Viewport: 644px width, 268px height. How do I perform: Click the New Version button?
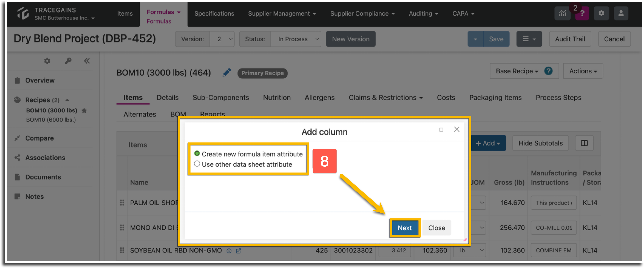pos(351,39)
